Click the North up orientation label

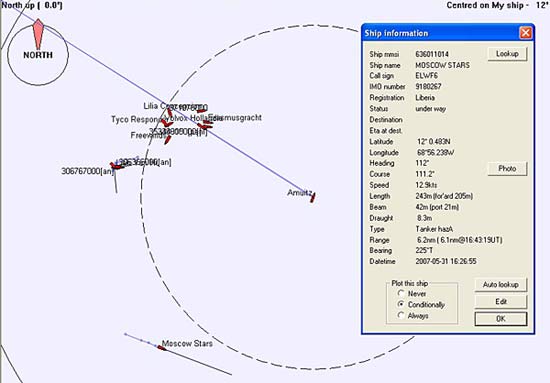point(32,5)
